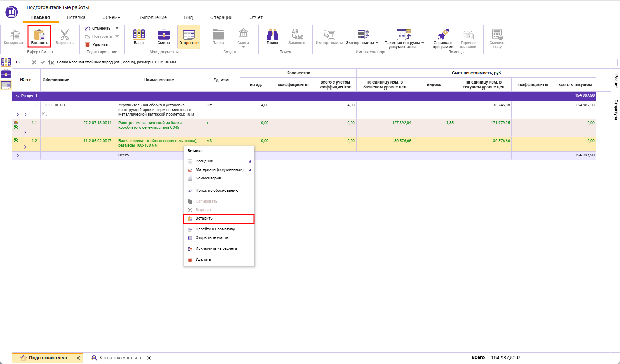Image resolution: width=620 pixels, height=364 pixels.
Task: Open the Базы databases icon
Action: click(x=139, y=35)
